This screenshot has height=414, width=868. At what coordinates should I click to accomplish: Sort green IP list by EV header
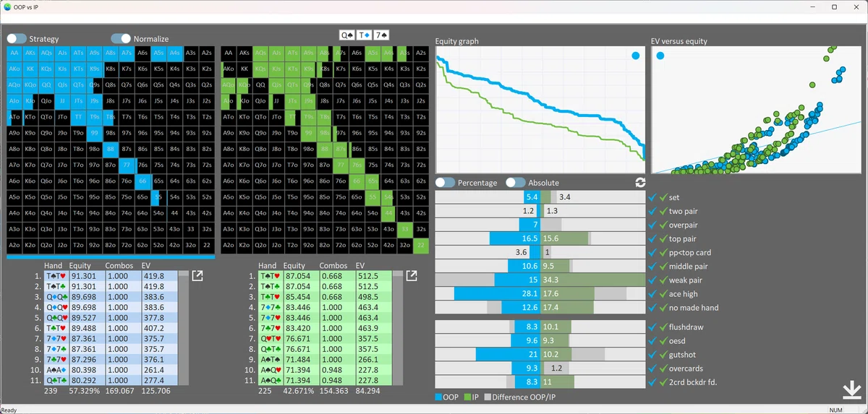[x=361, y=266]
